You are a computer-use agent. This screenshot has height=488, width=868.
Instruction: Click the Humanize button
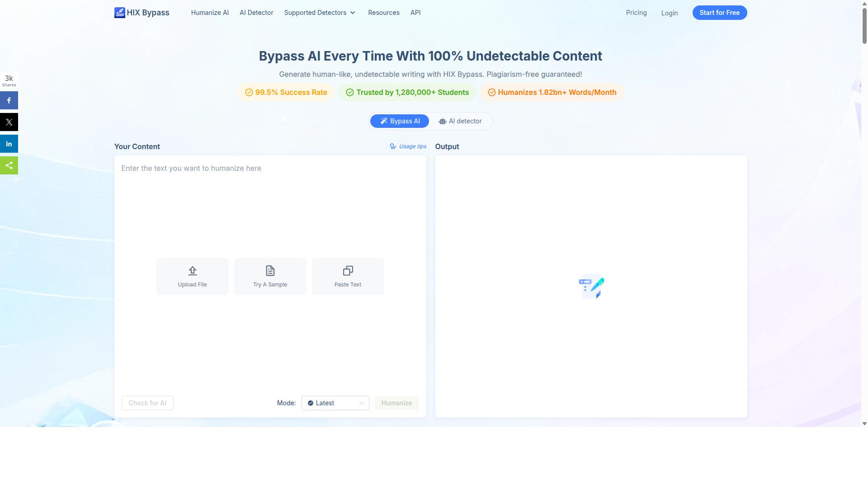pos(396,403)
